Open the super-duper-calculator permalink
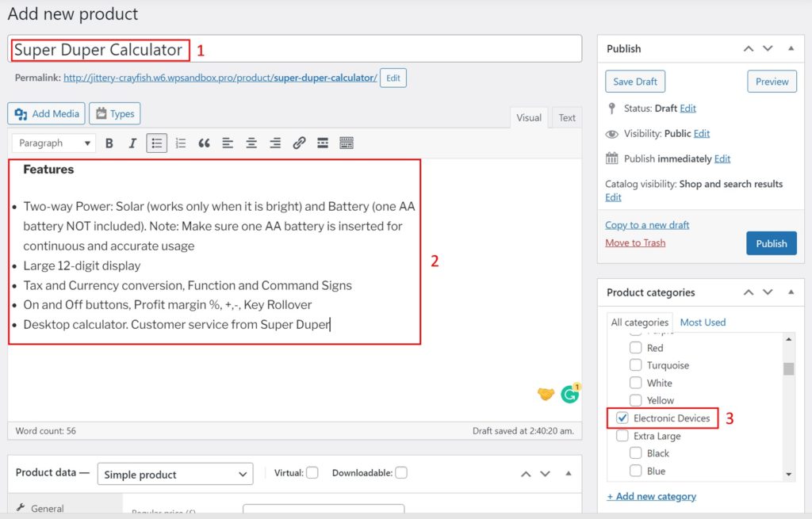The image size is (812, 519). pos(220,78)
